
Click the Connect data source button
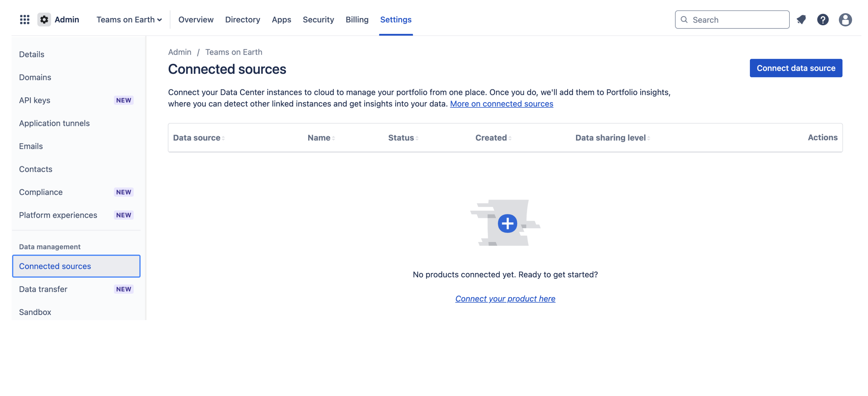(x=796, y=68)
